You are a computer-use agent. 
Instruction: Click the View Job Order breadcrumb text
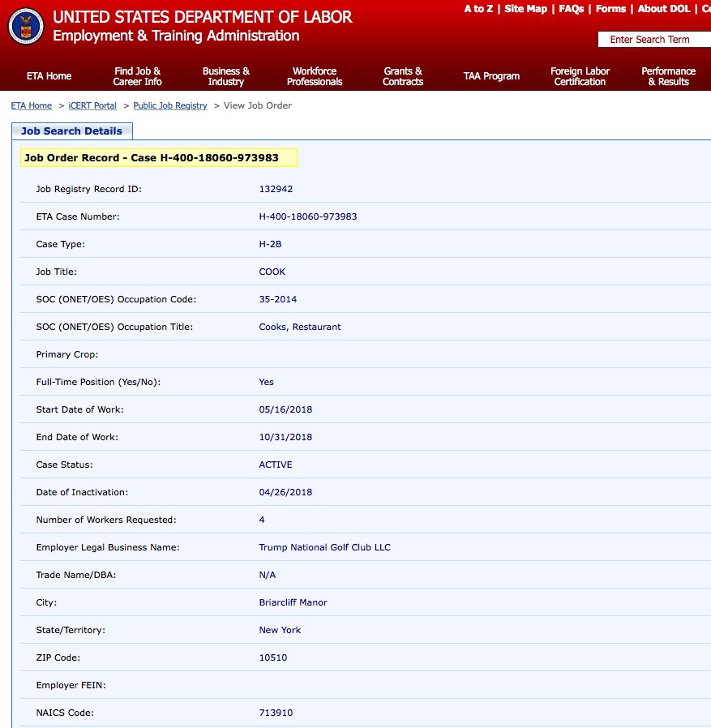(258, 105)
